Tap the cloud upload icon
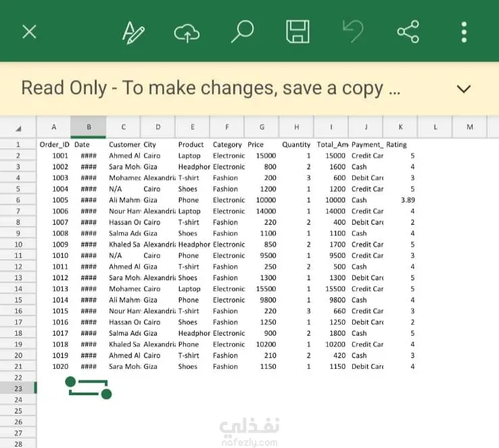Viewport: 499px width, 448px height. pos(187,32)
